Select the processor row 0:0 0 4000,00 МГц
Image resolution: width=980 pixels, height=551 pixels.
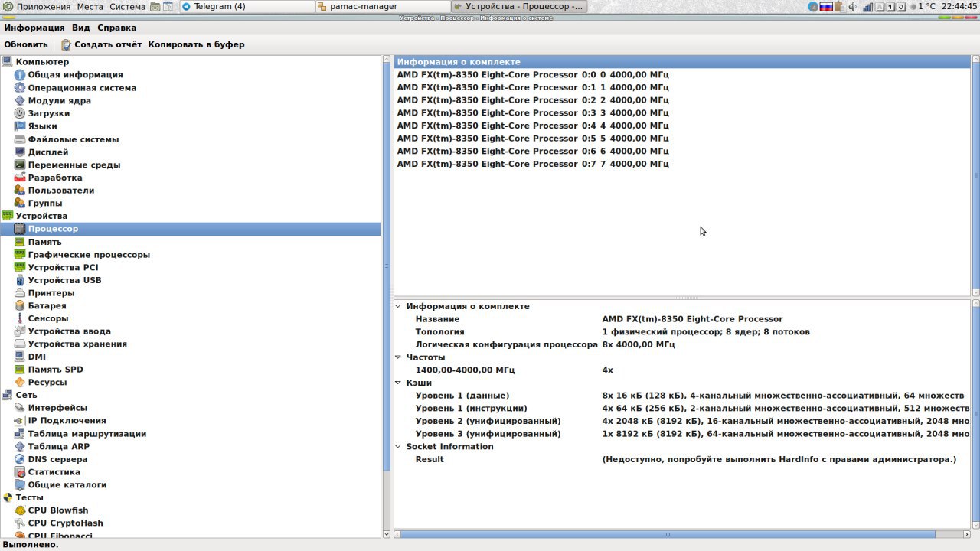681,75
